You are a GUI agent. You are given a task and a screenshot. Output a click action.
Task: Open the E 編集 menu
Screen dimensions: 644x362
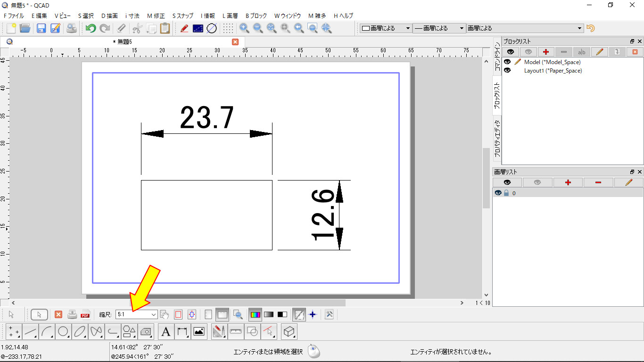click(x=39, y=16)
